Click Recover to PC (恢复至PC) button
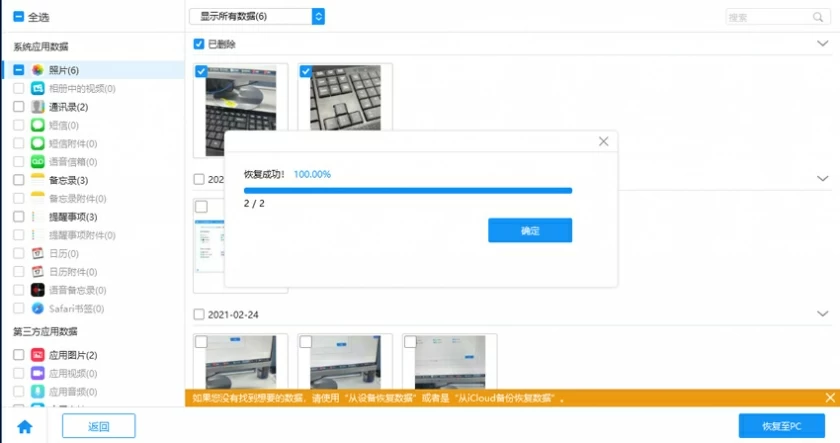The width and height of the screenshot is (840, 443). [x=782, y=426]
